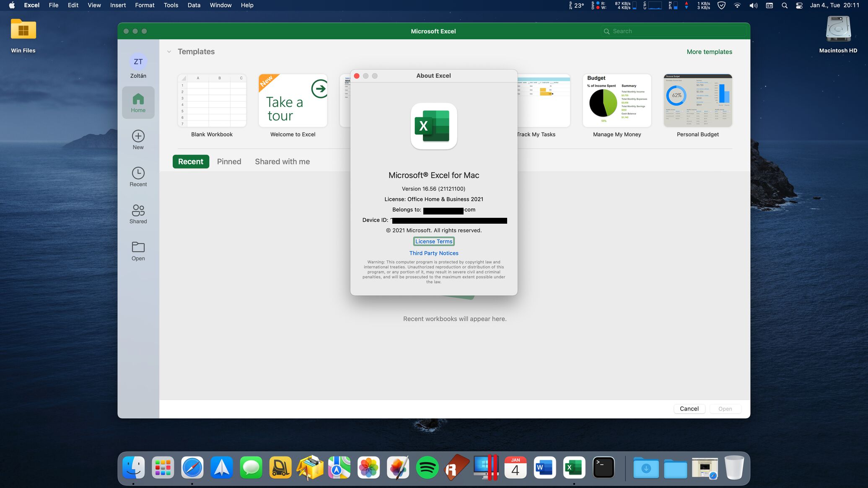Click the Home icon in Excel sidebar
The image size is (868, 488).
pos(138,100)
